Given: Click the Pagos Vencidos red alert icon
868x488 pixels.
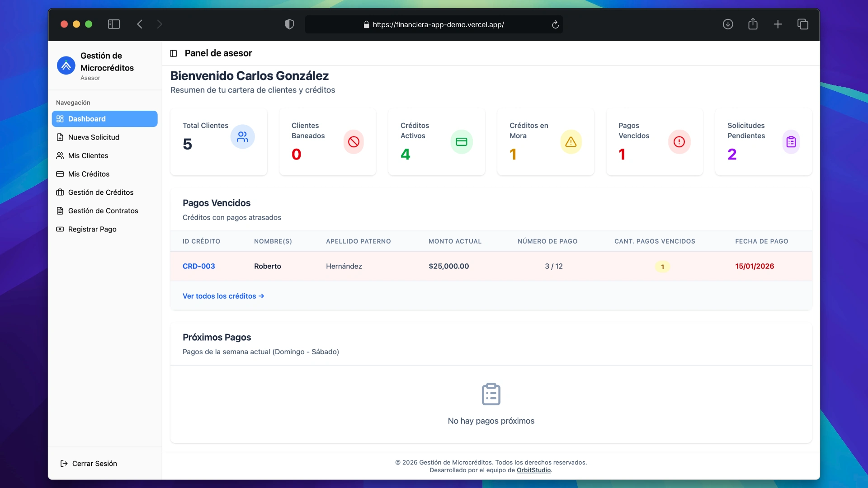Looking at the screenshot, I should (x=679, y=142).
